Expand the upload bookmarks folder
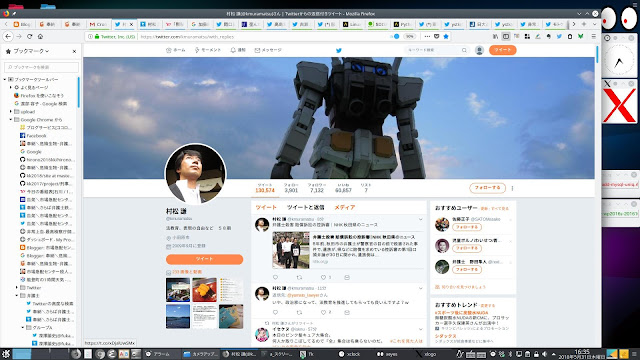The width and height of the screenshot is (640, 360). coord(11,111)
